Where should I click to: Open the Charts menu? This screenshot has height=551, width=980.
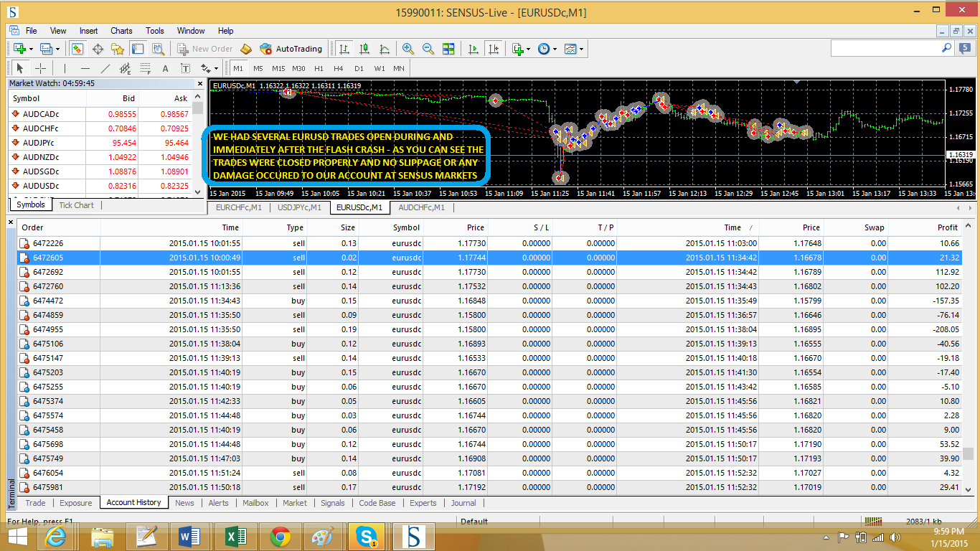[x=121, y=31]
